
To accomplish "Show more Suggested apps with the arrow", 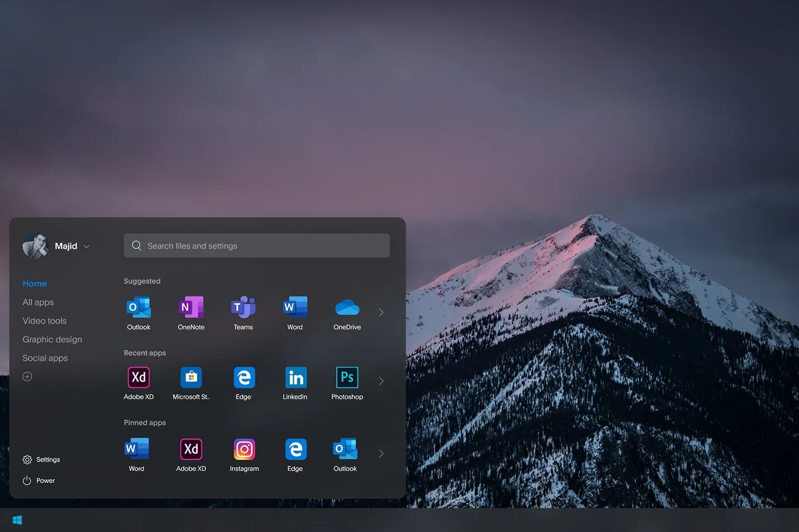I will pos(381,312).
